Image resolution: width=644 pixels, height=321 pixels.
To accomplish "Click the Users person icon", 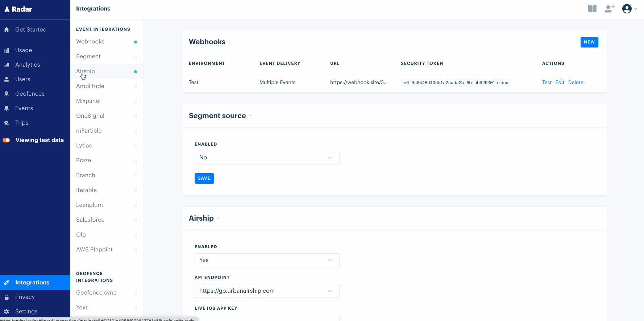I will coord(7,79).
